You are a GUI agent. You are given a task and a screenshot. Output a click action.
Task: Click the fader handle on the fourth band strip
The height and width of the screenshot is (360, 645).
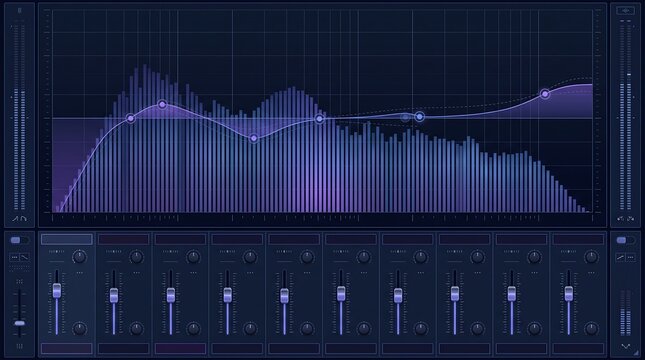coord(227,295)
